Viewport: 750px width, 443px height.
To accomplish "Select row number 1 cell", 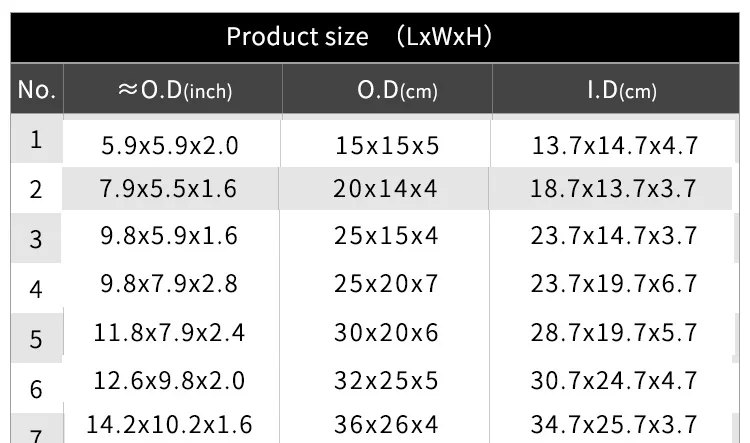I will pyautogui.click(x=36, y=140).
